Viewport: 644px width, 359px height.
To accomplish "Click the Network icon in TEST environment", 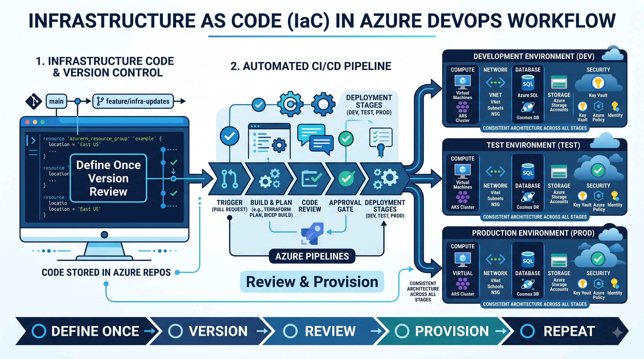I will [495, 172].
